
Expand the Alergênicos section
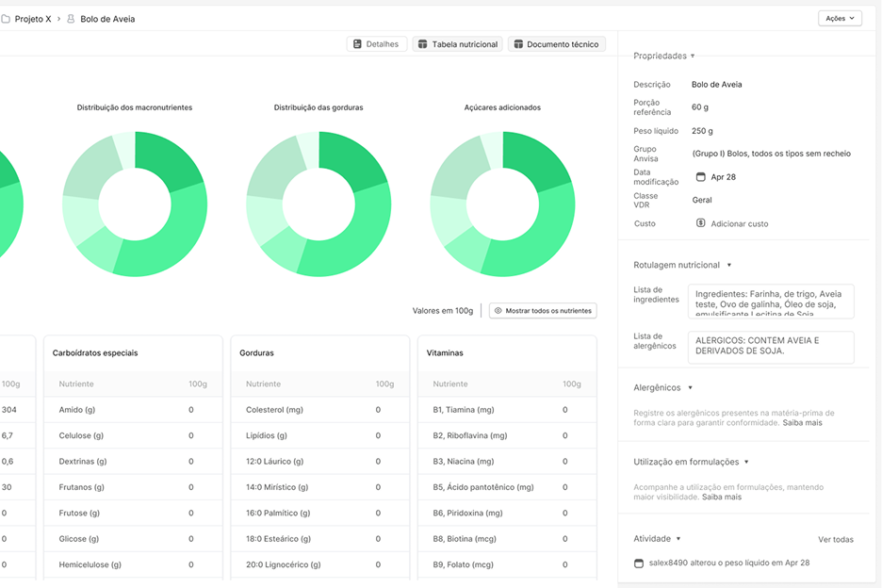click(x=690, y=388)
